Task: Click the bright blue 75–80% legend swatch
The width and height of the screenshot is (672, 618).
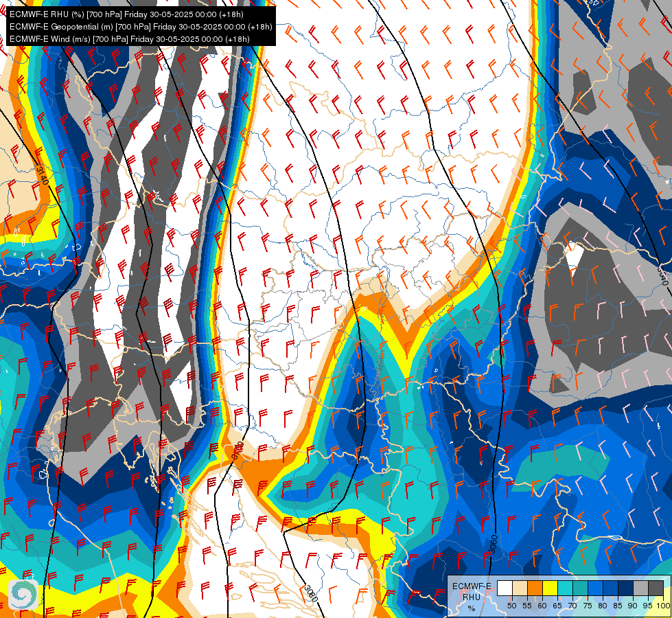Action: [x=596, y=588]
